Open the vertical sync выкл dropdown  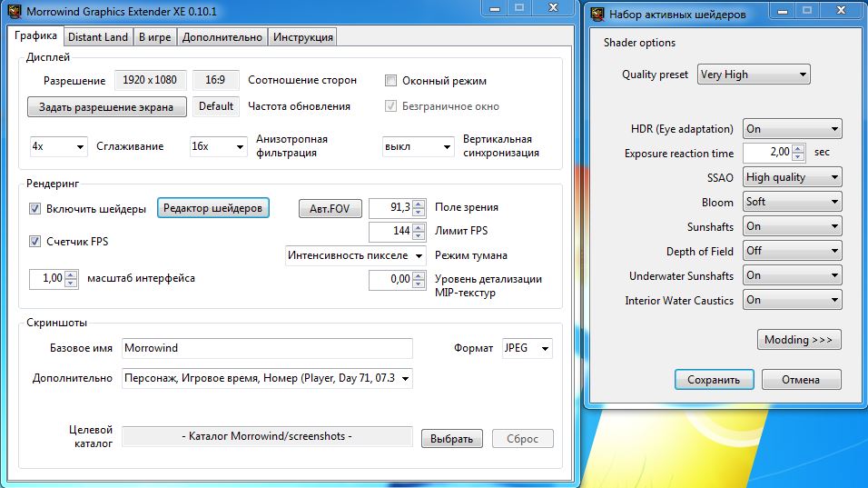(x=418, y=147)
